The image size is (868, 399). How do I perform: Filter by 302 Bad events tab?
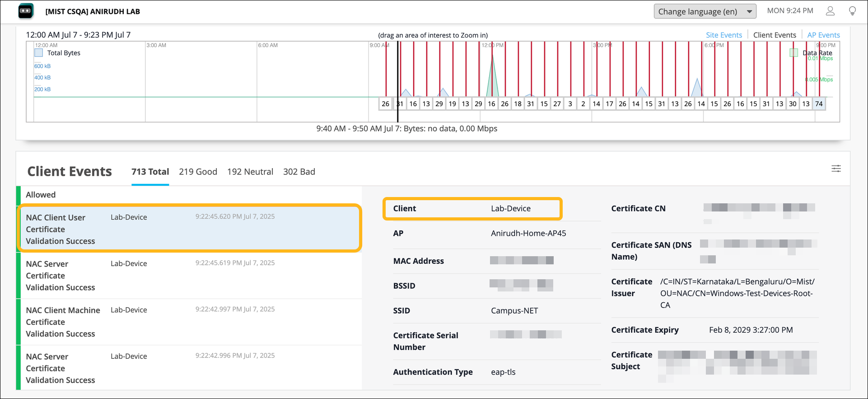click(x=299, y=172)
